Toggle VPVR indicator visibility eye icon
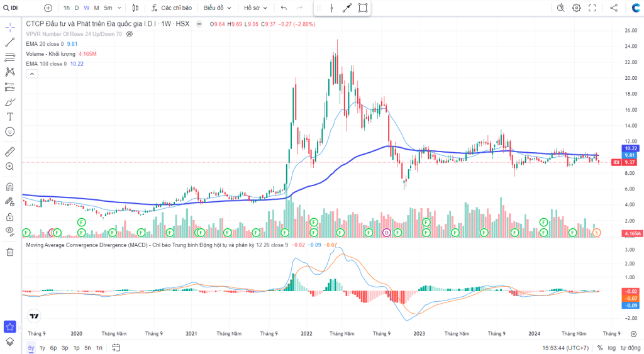 click(x=129, y=34)
